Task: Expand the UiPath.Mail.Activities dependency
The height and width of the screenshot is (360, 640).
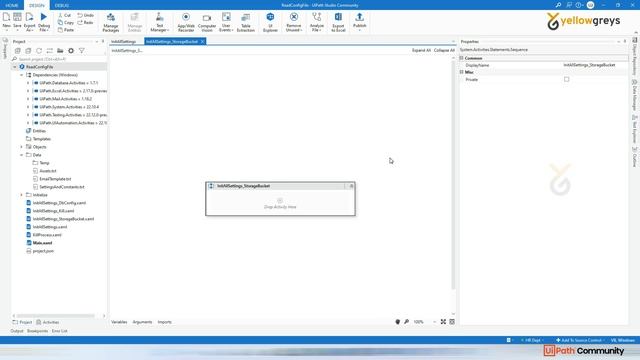Action: coord(28,99)
